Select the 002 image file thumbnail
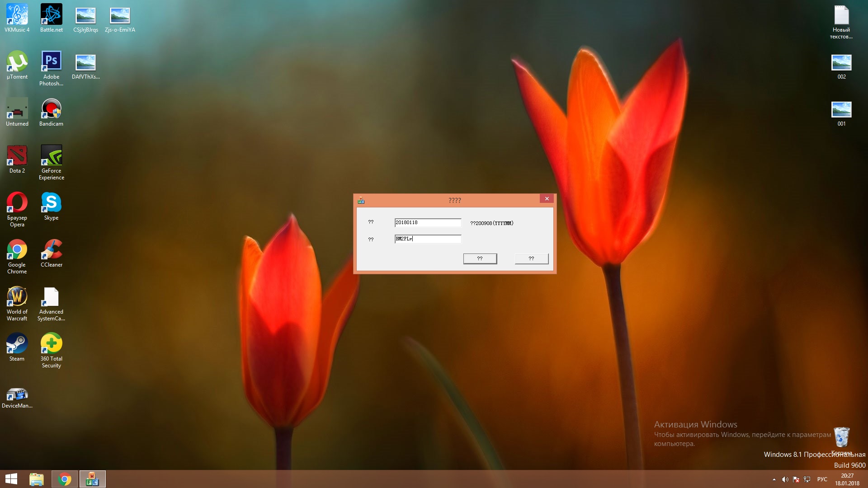Image resolution: width=868 pixels, height=488 pixels. (x=841, y=63)
